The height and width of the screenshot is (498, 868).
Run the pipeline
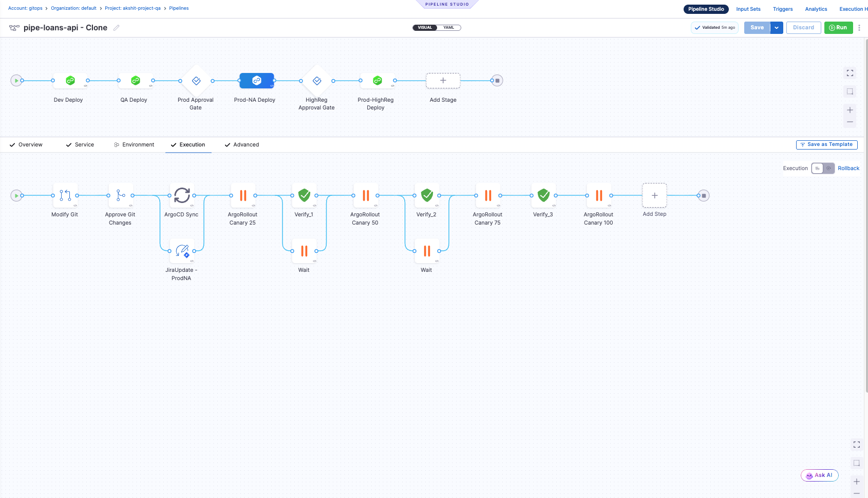pos(838,27)
